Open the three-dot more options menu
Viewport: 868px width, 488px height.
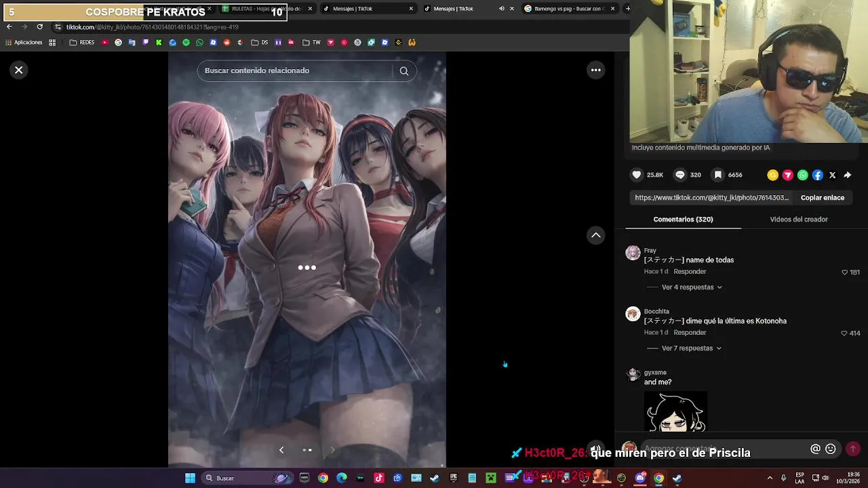[595, 70]
